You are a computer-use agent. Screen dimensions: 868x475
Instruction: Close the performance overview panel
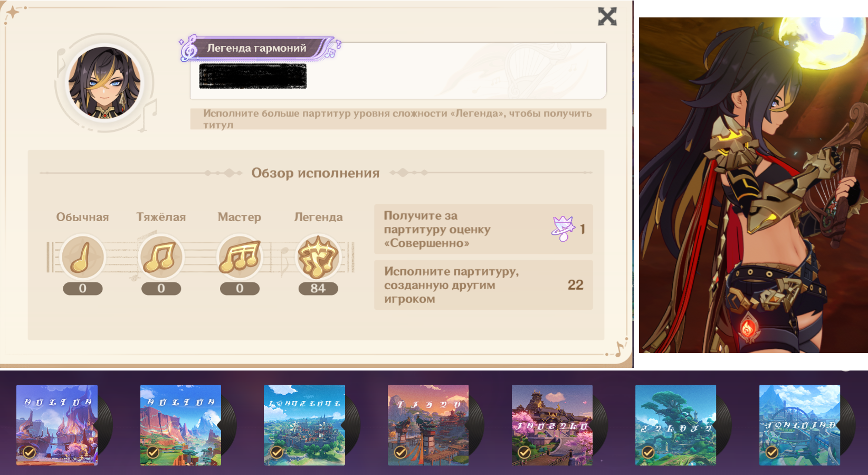click(x=607, y=16)
